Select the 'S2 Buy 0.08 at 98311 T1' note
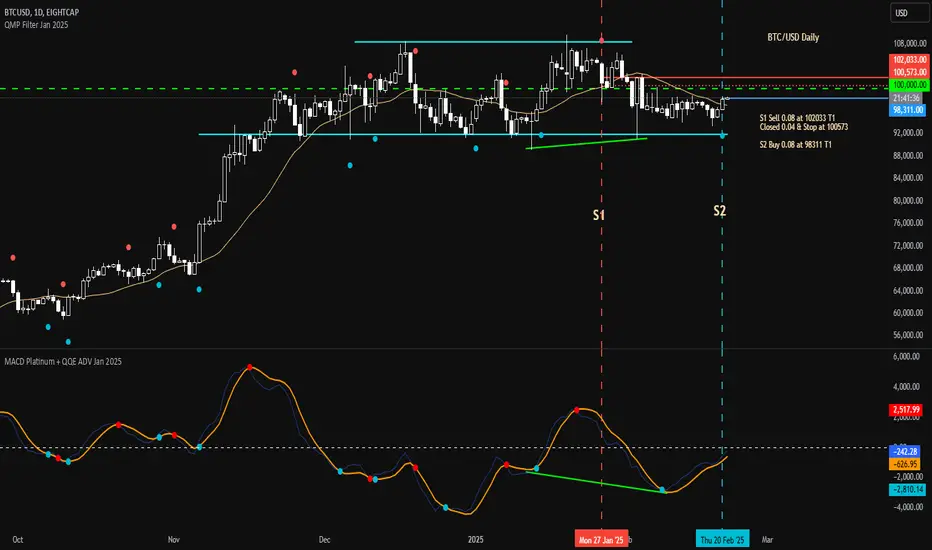932x550 pixels. pyautogui.click(x=795, y=144)
